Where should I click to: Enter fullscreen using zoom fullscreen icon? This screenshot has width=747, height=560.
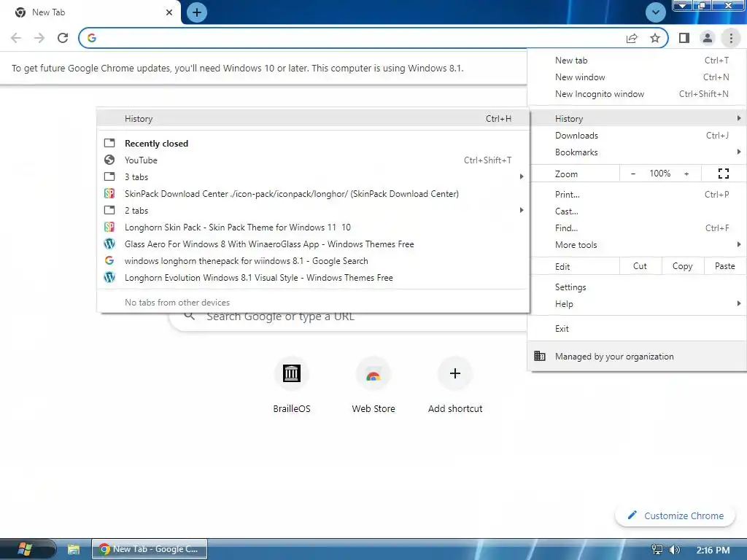tap(723, 174)
